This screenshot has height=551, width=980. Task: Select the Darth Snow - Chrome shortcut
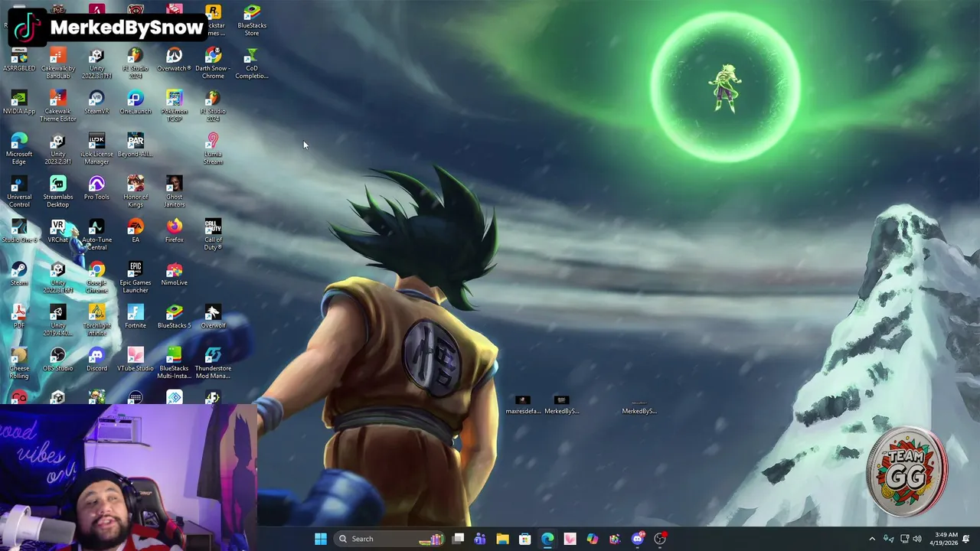pos(213,64)
